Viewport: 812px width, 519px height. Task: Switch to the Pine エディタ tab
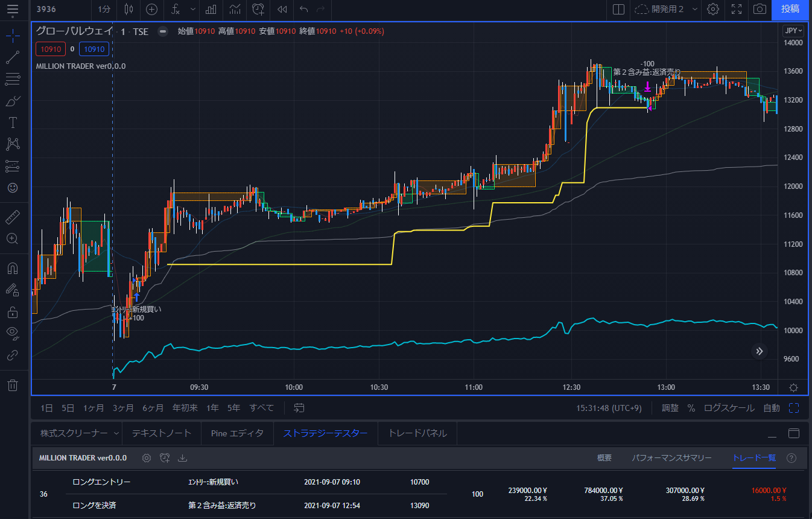point(237,433)
